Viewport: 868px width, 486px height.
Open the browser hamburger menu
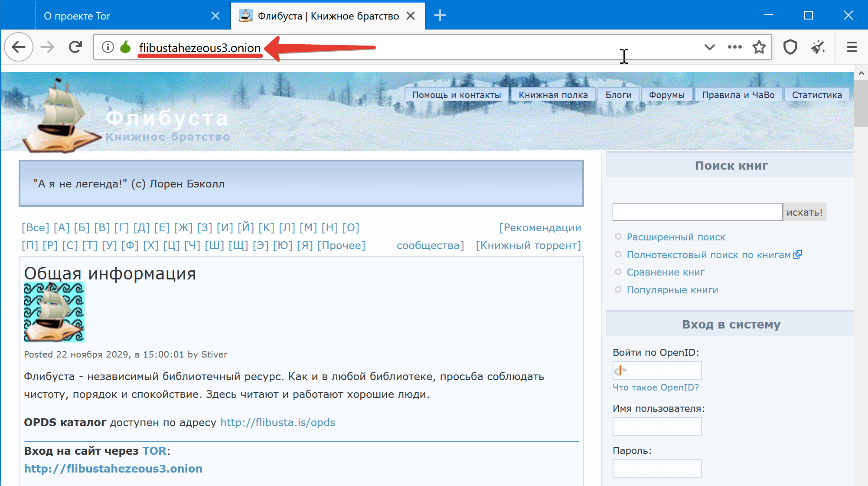pyautogui.click(x=852, y=47)
